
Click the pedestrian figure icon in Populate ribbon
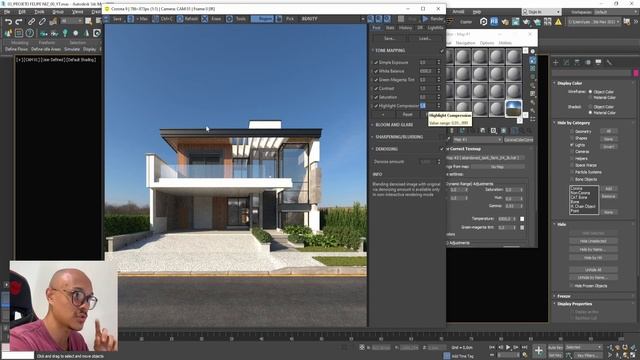pyautogui.click(x=87, y=33)
